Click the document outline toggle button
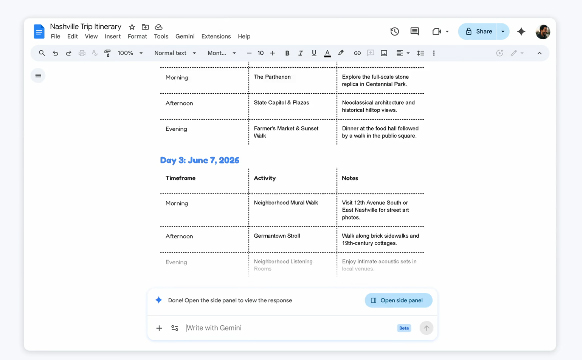The height and width of the screenshot is (360, 582). point(38,76)
